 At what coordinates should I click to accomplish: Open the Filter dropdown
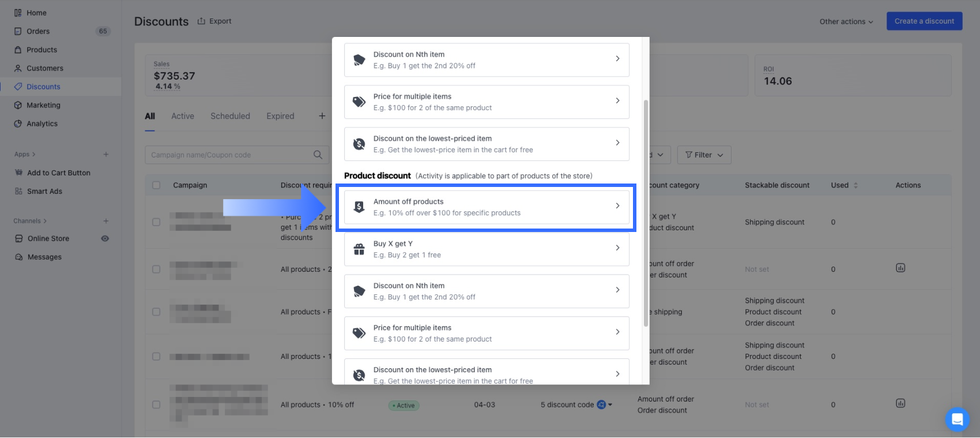pyautogui.click(x=704, y=155)
